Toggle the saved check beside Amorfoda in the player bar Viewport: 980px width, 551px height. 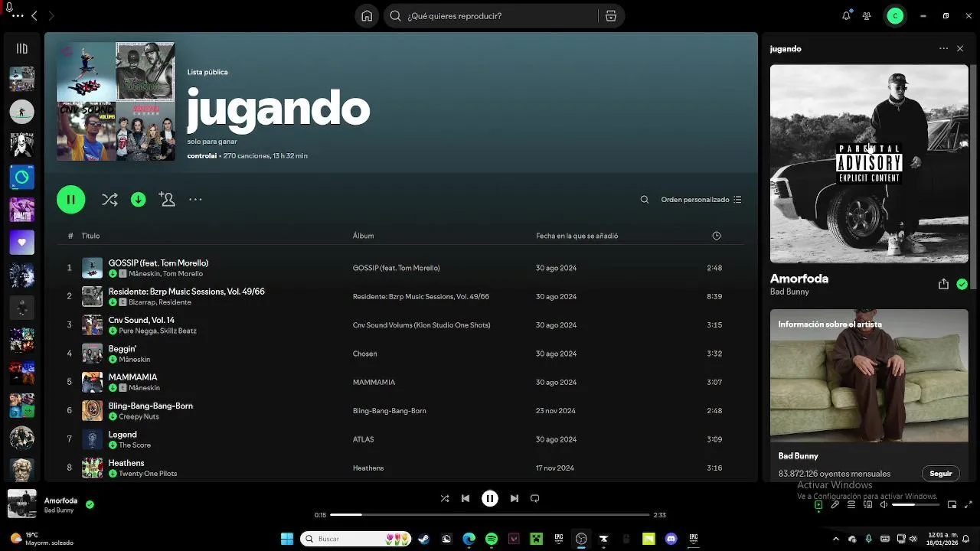click(x=90, y=505)
